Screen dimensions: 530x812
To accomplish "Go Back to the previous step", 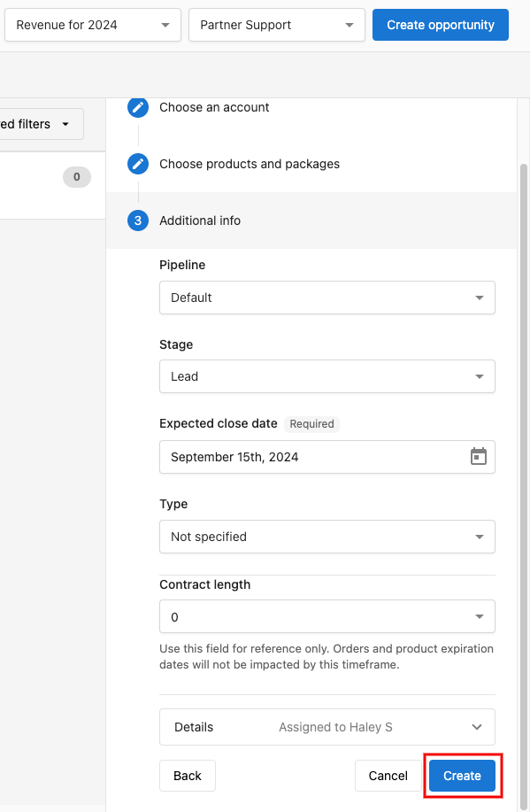I will coord(188,776).
